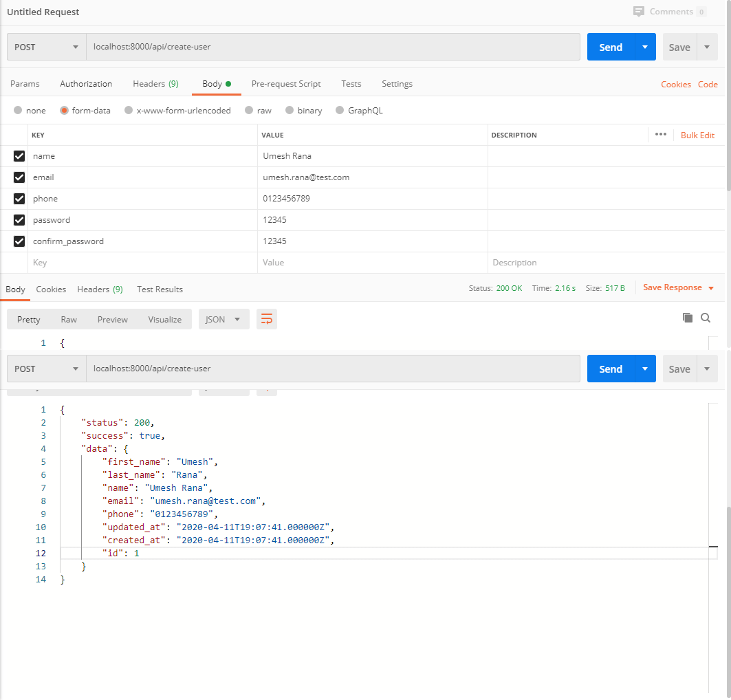Screen dimensions: 731x700
Task: Click the upper Send button
Action: point(611,47)
